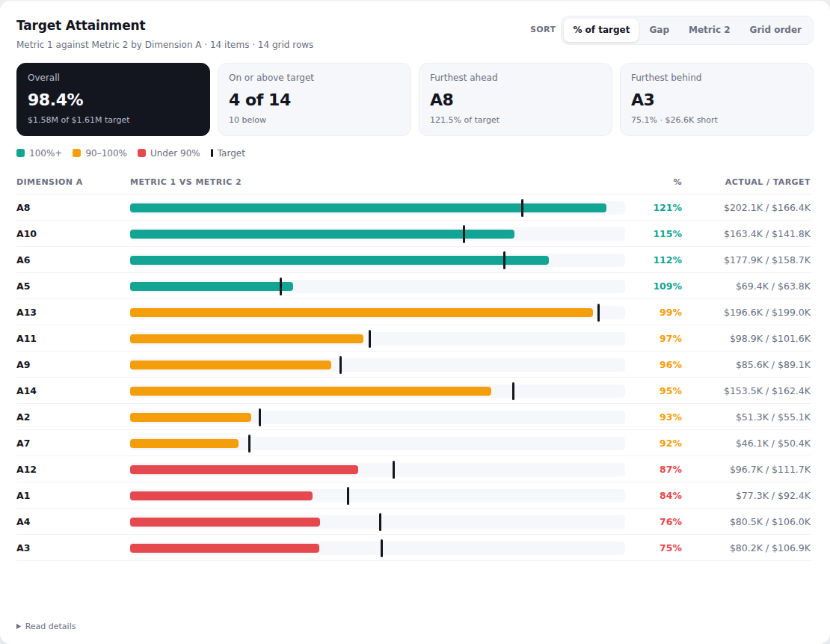Open the Furthest behind A3 card
The image size is (830, 644).
tap(717, 99)
